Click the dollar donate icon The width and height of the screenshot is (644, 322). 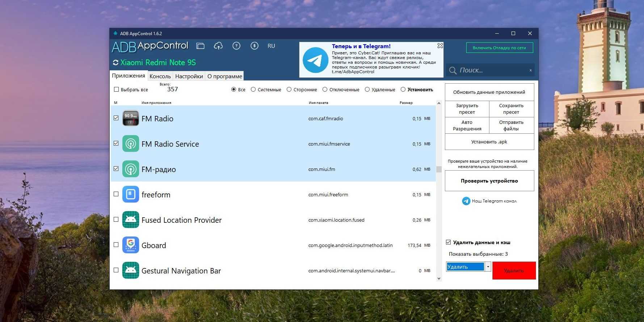254,46
